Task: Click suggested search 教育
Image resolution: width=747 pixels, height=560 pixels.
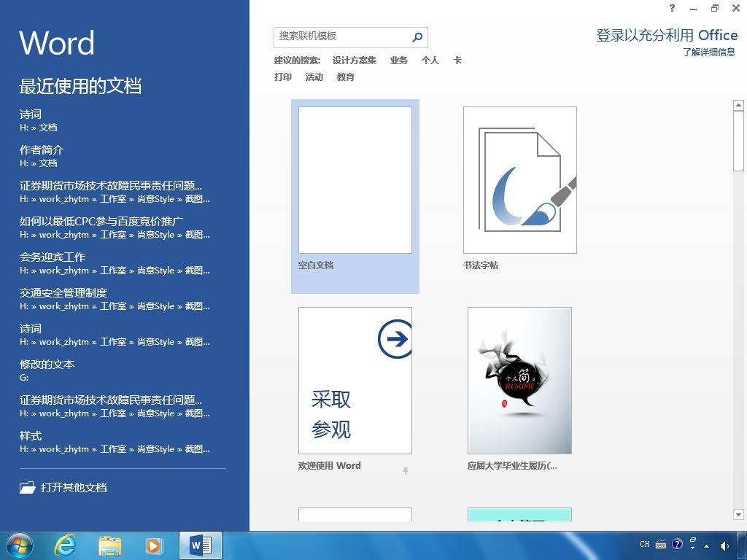Action: coord(346,77)
